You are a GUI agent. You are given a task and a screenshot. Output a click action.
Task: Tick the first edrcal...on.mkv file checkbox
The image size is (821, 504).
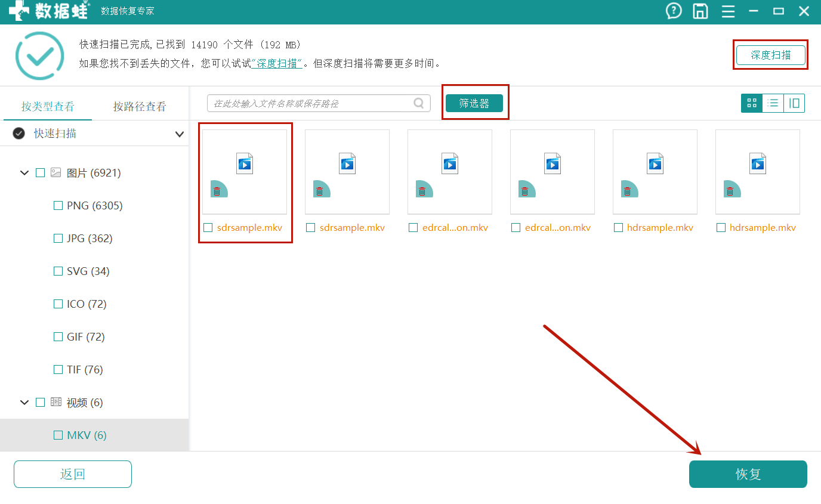tap(413, 228)
